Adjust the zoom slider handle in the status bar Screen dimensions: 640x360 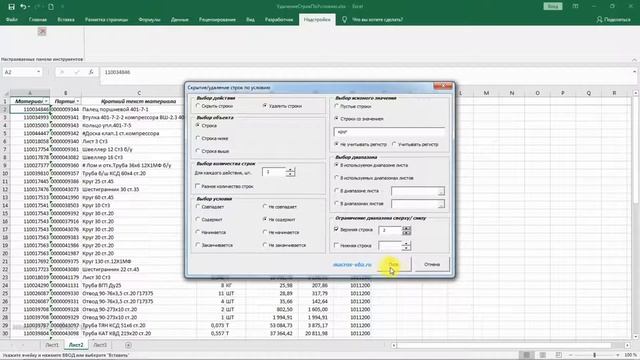594,355
